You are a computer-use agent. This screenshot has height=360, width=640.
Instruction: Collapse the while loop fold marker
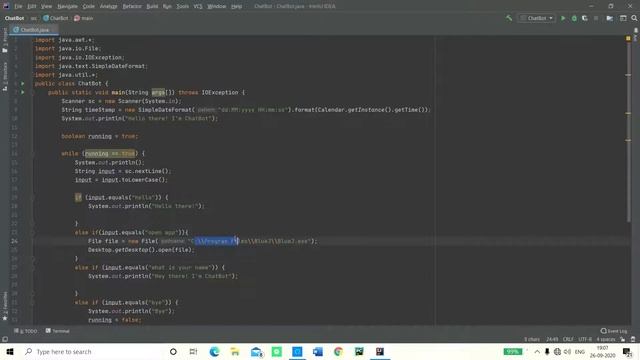pyautogui.click(x=33, y=153)
